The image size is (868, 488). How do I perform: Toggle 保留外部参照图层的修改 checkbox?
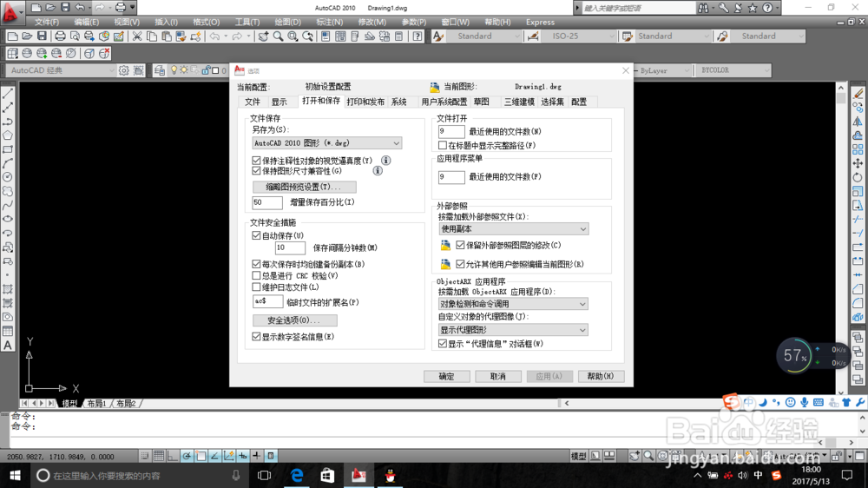tap(460, 245)
